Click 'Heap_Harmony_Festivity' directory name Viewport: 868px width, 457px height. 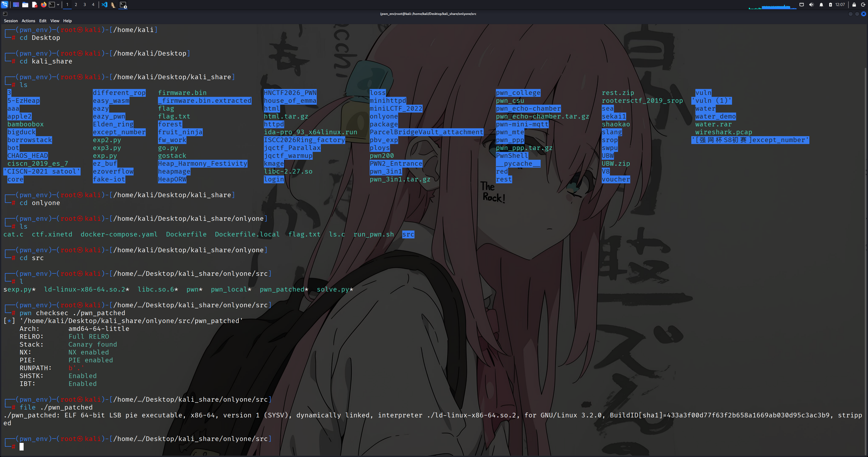point(203,163)
